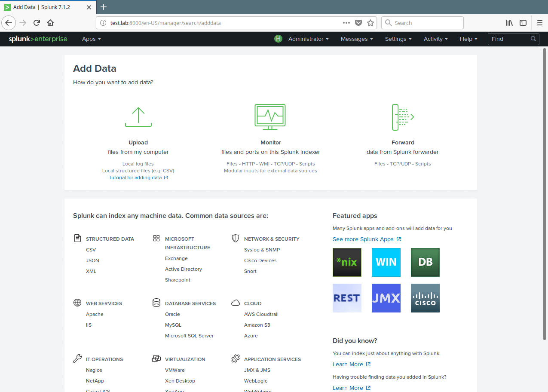Image resolution: width=548 pixels, height=392 pixels.
Task: Click See more Splunk Apps
Action: (x=363, y=239)
